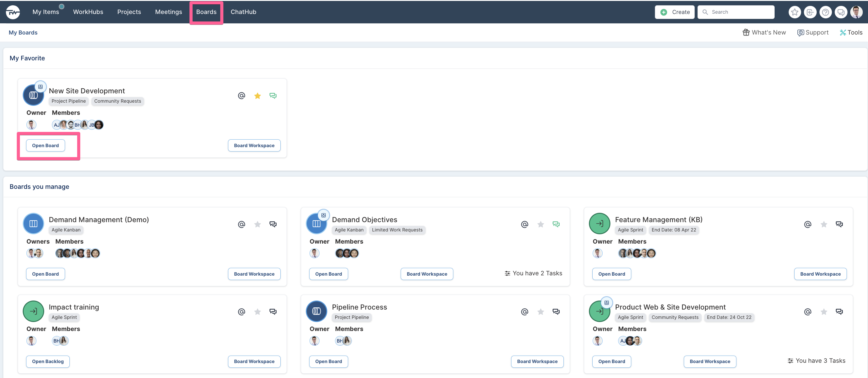The width and height of the screenshot is (868, 378).
Task: Click 'End Date: 24 Oct 22' tag
Action: [729, 317]
